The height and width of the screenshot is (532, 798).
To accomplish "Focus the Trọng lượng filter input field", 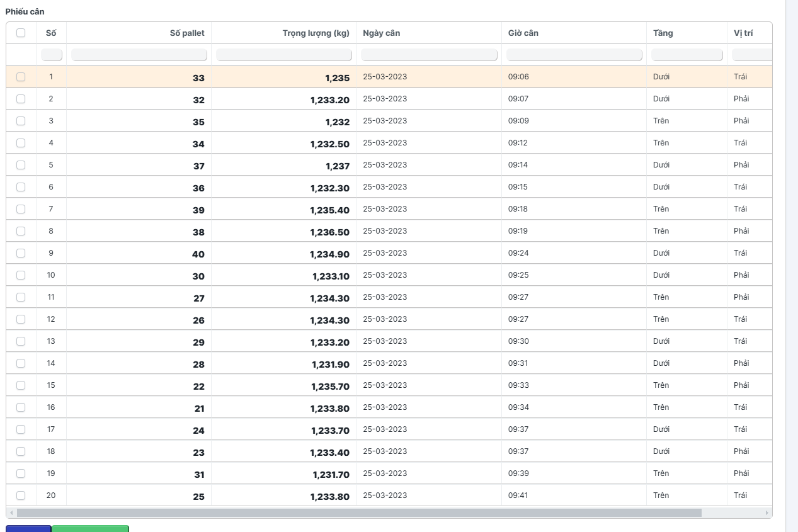I will coord(283,55).
